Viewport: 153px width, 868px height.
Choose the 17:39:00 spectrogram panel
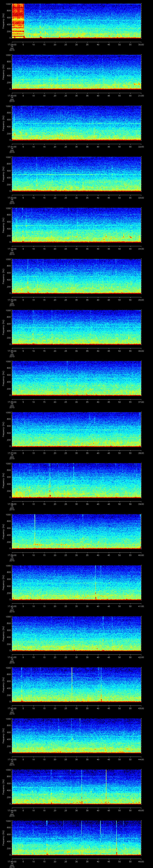[76, 531]
